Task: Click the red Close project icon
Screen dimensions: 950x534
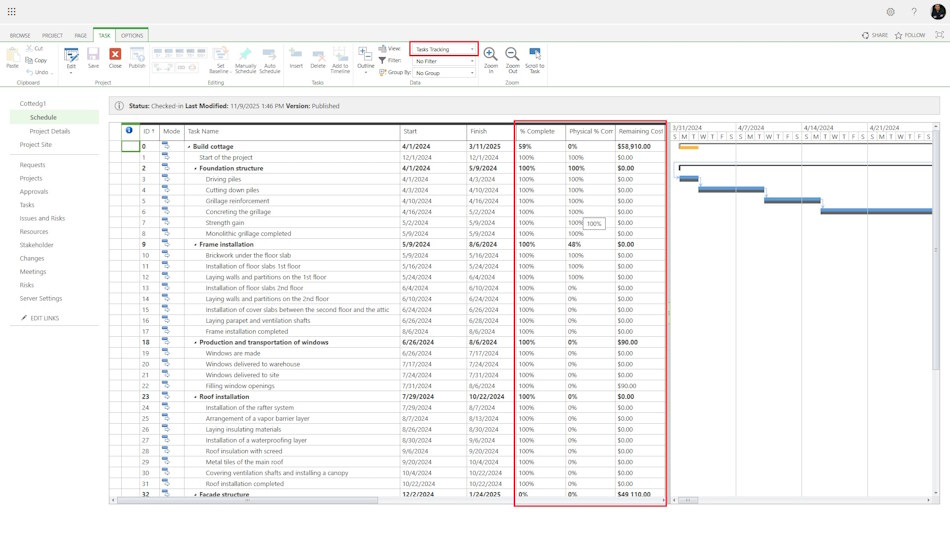Action: point(115,54)
